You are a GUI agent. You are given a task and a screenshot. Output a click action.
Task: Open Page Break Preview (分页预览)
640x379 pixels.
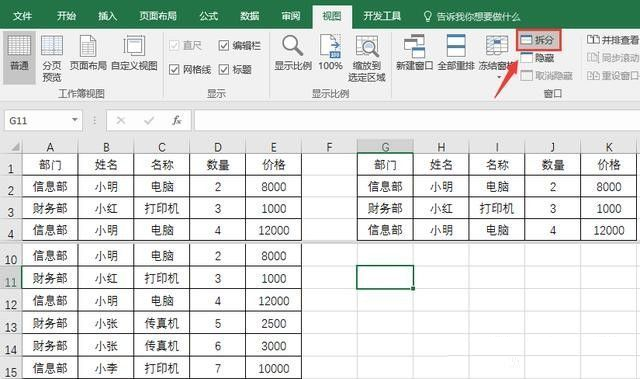52,57
